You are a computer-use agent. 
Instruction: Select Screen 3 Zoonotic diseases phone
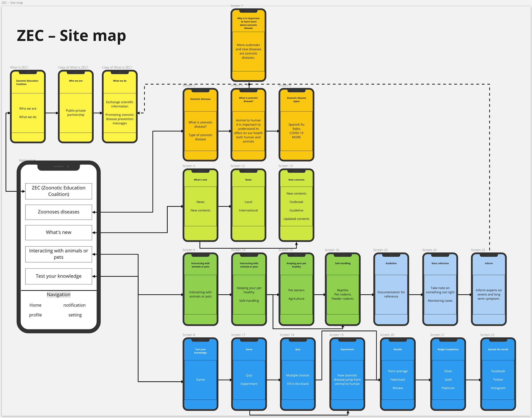coord(200,125)
